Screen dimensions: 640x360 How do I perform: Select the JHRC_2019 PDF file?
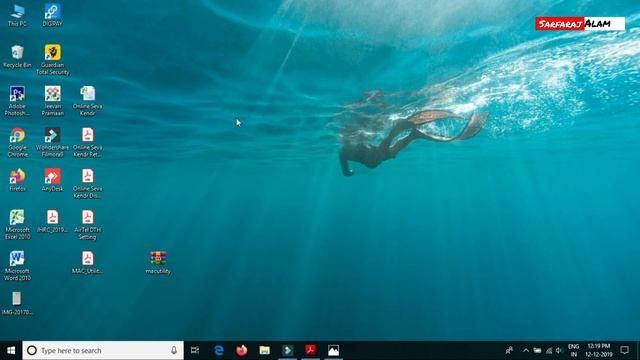pos(52,221)
